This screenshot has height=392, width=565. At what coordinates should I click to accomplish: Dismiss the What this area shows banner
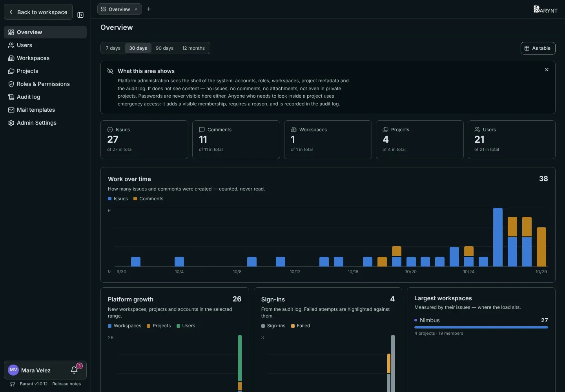point(547,70)
